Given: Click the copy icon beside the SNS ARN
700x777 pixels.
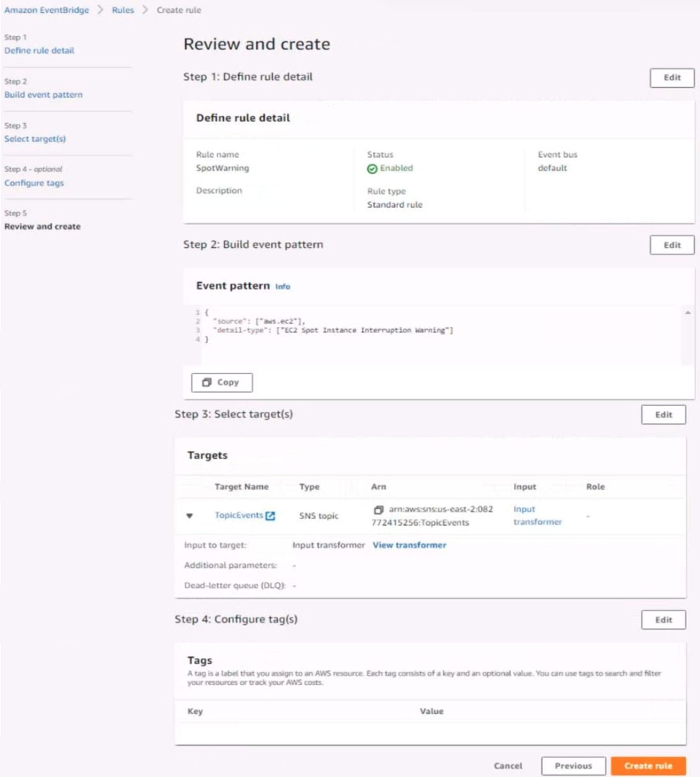Looking at the screenshot, I should 378,510.
